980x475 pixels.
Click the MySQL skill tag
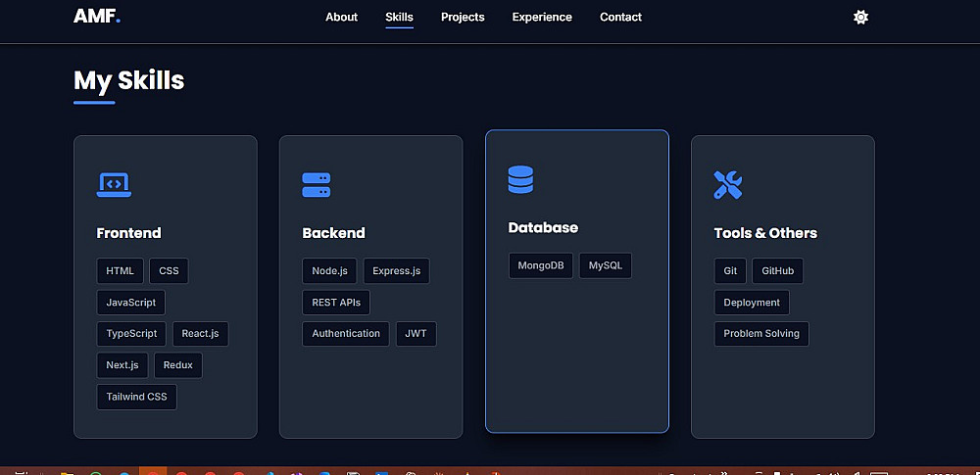pos(606,265)
